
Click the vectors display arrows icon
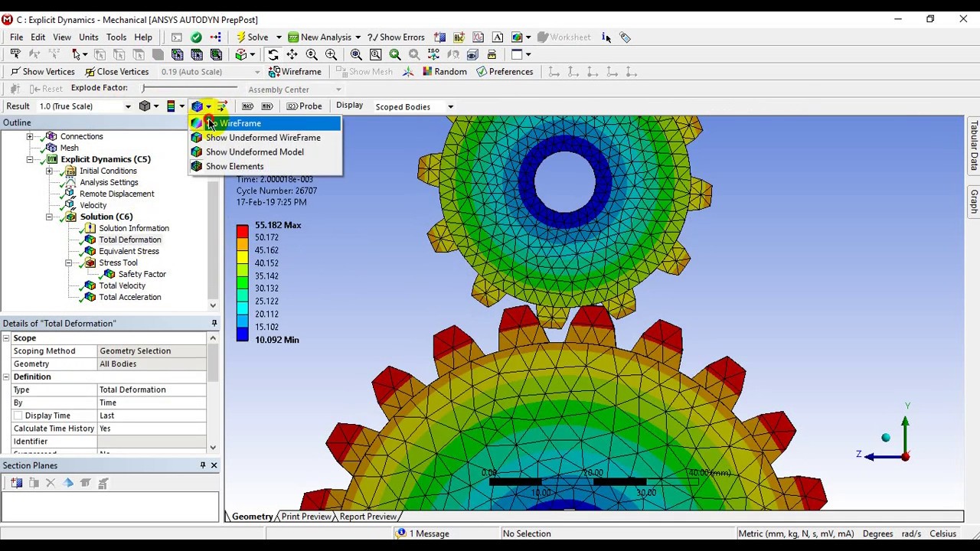(221, 106)
